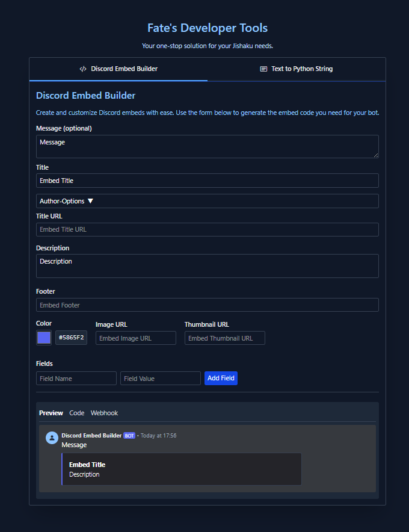Expand the Author-Options triangle arrow
Screen dimensions: 409x532
90,201
